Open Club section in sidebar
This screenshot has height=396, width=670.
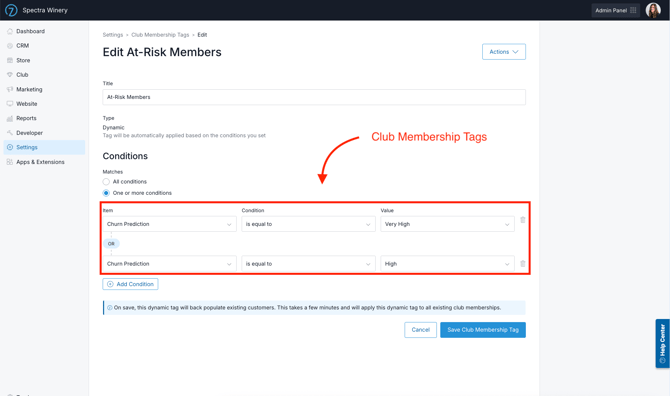click(22, 75)
